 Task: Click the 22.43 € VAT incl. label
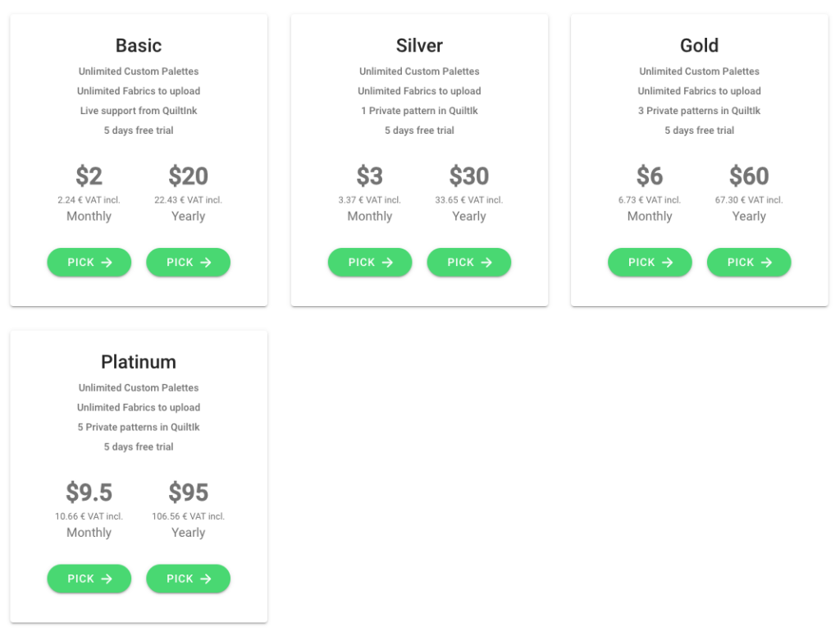(x=188, y=200)
